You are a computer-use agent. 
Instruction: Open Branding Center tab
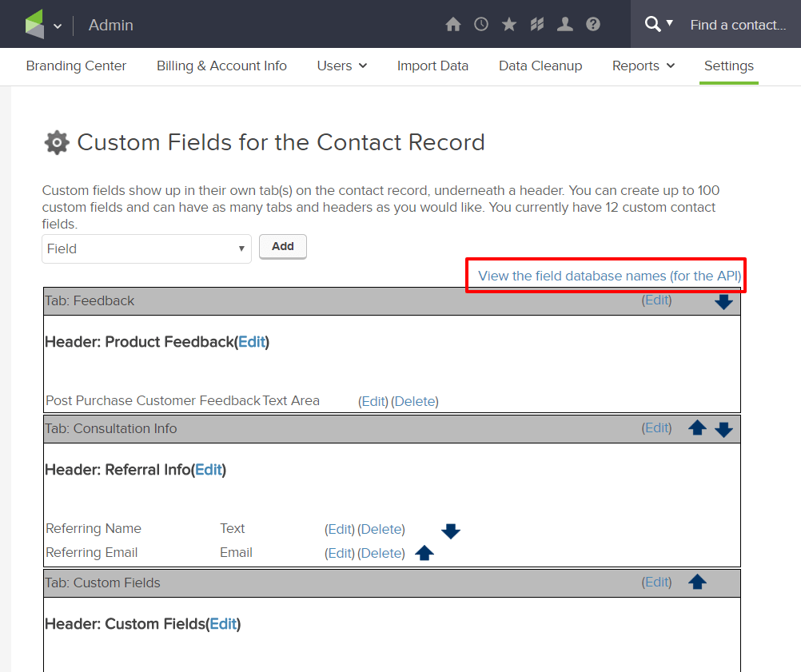pos(76,66)
